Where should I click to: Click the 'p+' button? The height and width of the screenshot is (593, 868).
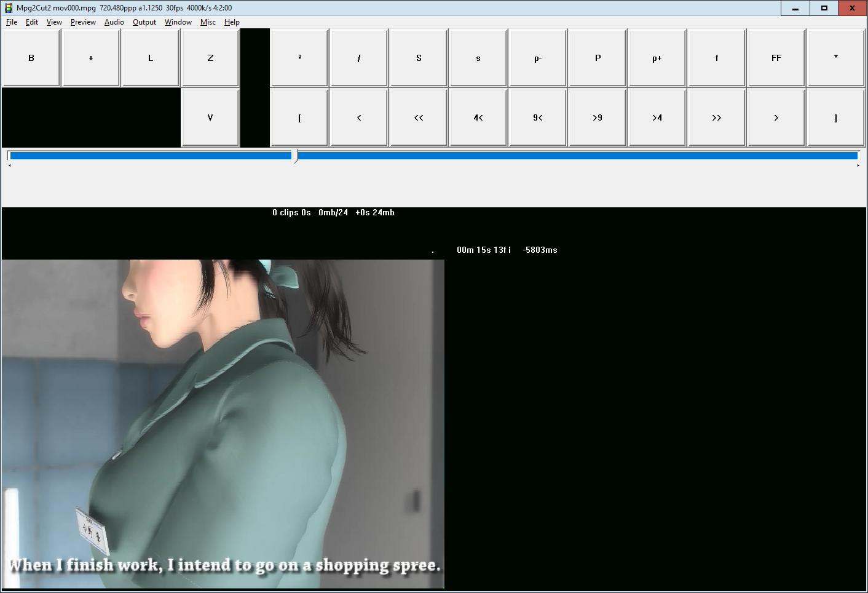657,58
